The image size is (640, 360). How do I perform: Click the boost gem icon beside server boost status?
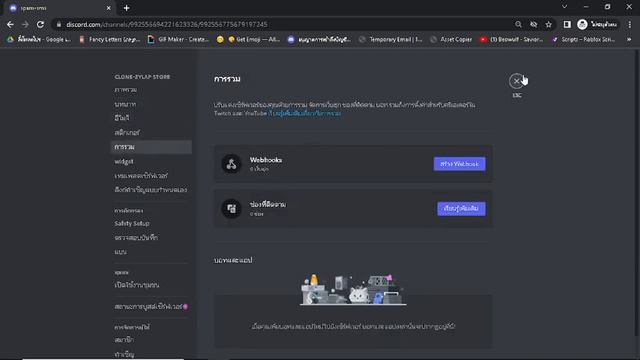[185, 307]
